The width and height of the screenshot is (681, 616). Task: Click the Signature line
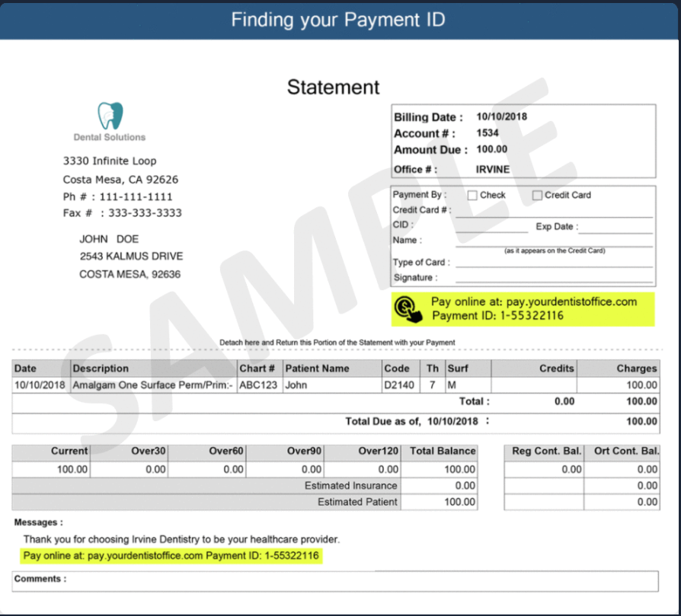[x=555, y=277]
